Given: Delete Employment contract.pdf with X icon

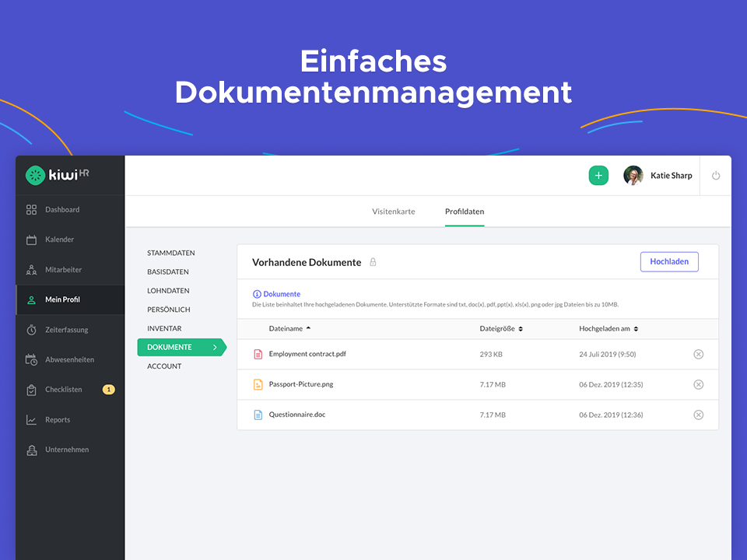Looking at the screenshot, I should 699,355.
